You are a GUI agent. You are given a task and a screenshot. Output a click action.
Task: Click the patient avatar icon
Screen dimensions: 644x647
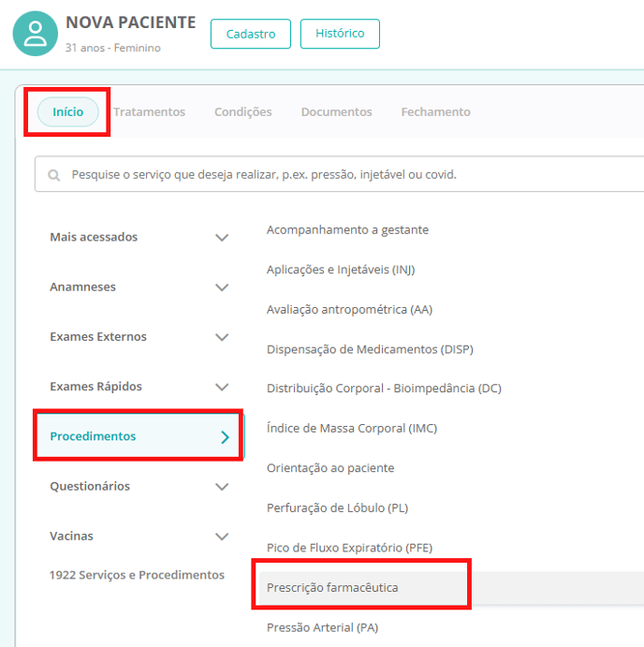pos(36,34)
